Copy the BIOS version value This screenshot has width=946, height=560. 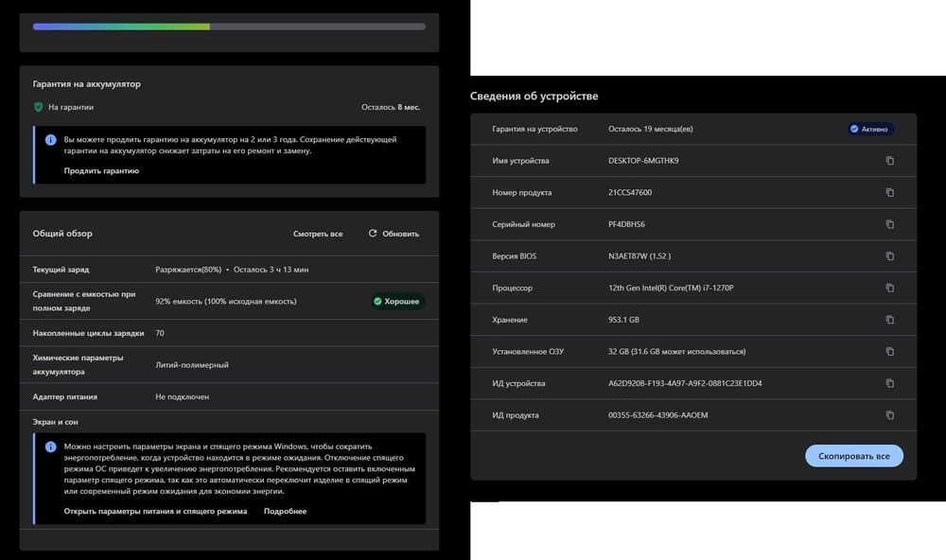point(889,256)
